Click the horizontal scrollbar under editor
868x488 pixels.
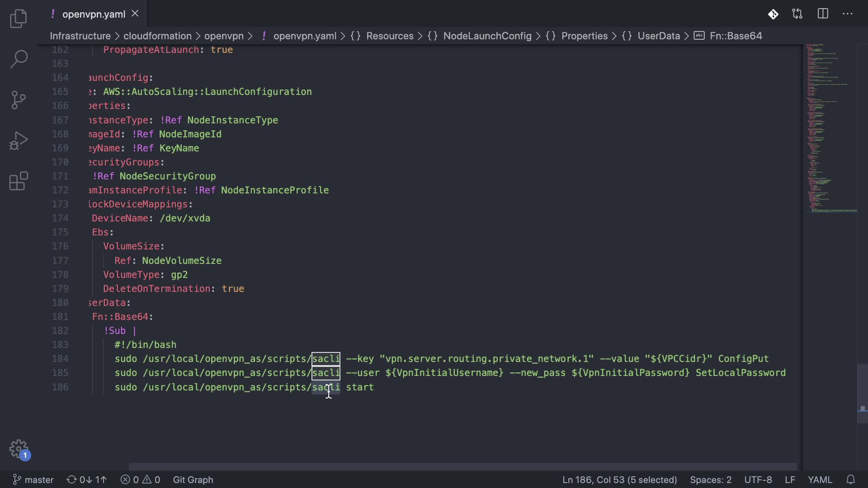click(462, 467)
